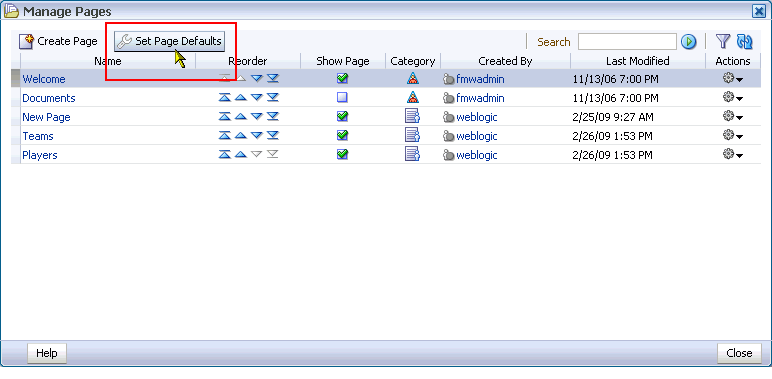Move Welcome page to bottom
This screenshot has width=772, height=379.
click(x=273, y=78)
